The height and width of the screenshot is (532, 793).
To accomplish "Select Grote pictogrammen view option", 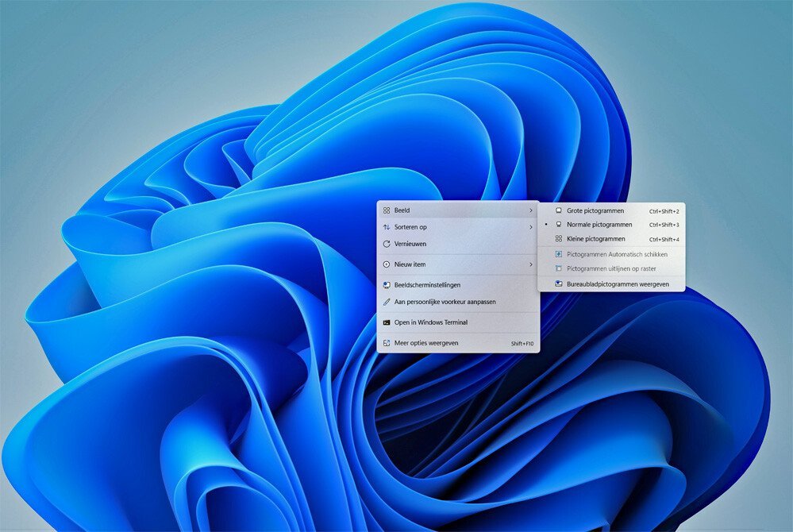I will (x=611, y=211).
